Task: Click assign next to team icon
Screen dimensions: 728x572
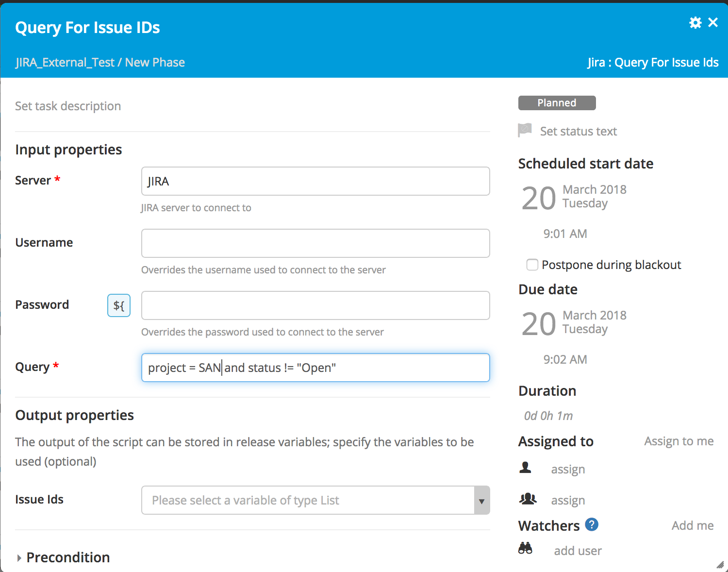Action: pyautogui.click(x=568, y=501)
